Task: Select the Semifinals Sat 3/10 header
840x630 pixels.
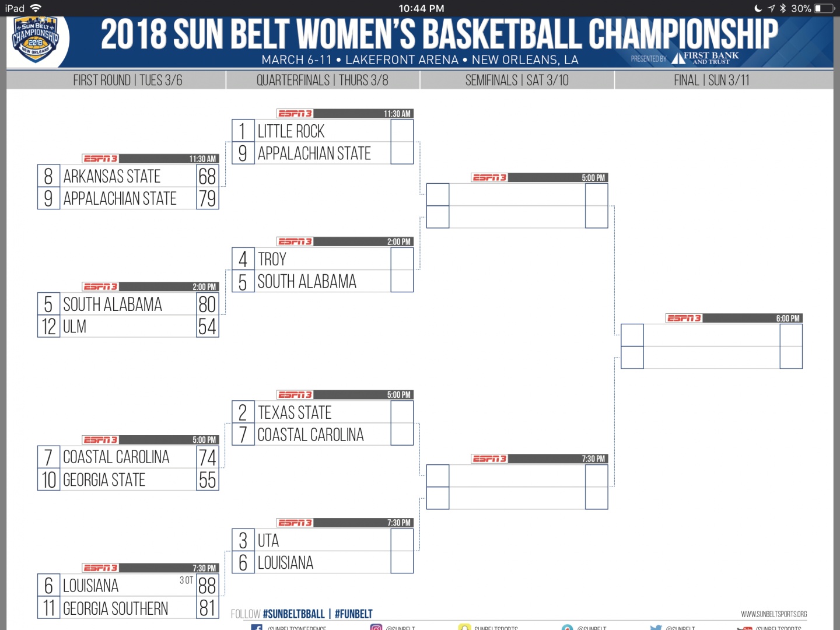Action: (x=517, y=80)
